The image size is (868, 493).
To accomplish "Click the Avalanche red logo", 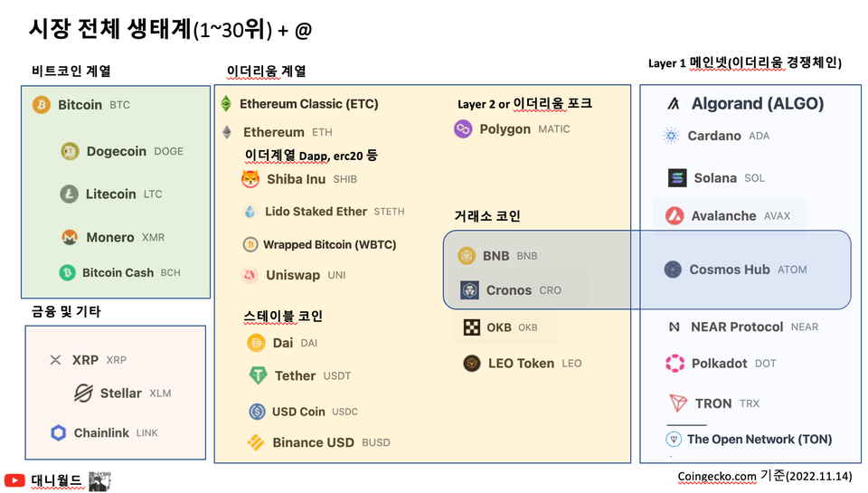I will [675, 216].
